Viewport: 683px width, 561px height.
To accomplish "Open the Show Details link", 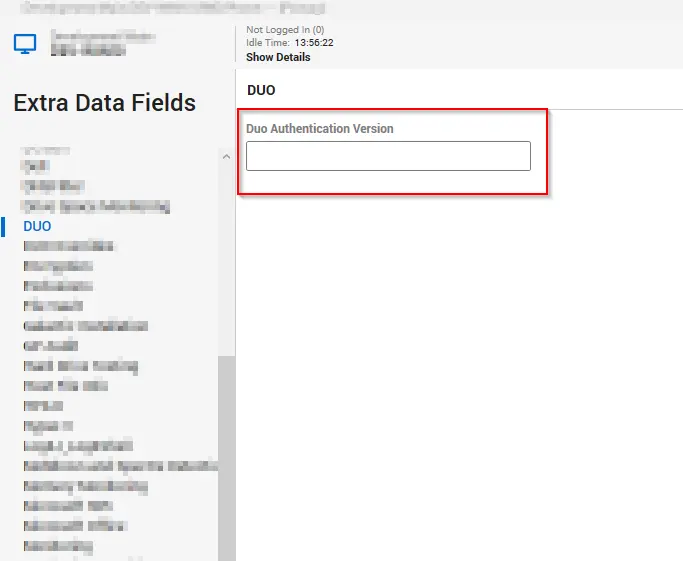I will click(x=278, y=57).
